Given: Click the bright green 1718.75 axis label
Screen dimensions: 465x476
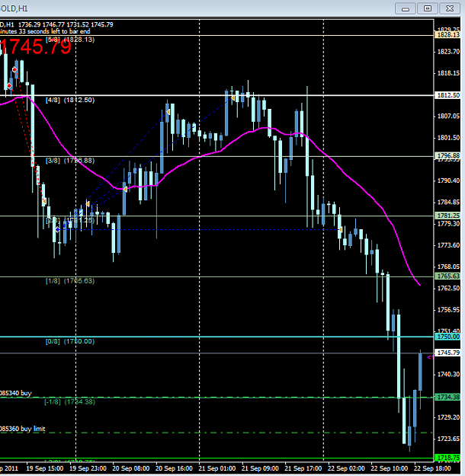Looking at the screenshot, I should [448, 458].
